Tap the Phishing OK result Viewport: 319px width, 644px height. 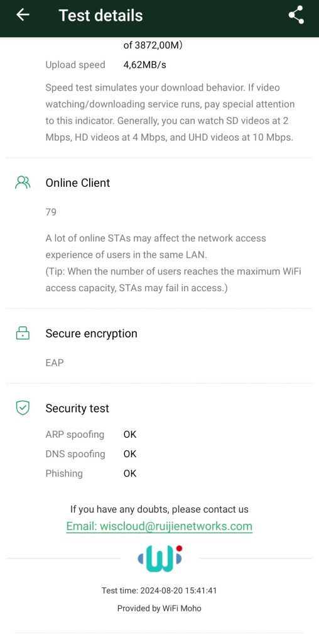pyautogui.click(x=129, y=474)
